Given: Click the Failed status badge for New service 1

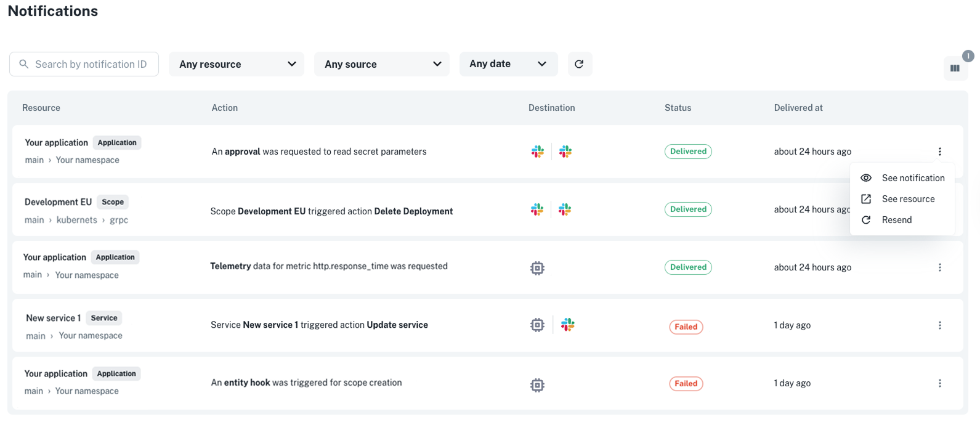Looking at the screenshot, I should click(x=686, y=327).
